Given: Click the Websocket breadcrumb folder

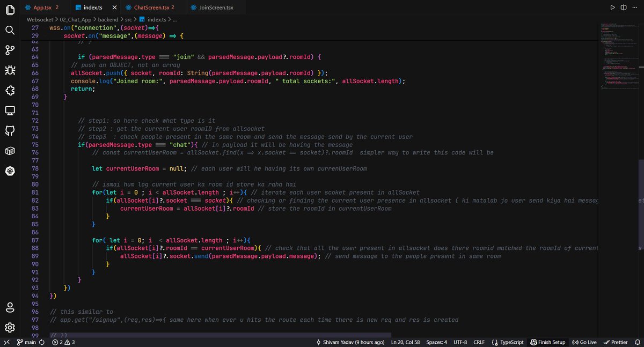Looking at the screenshot, I should [x=40, y=19].
